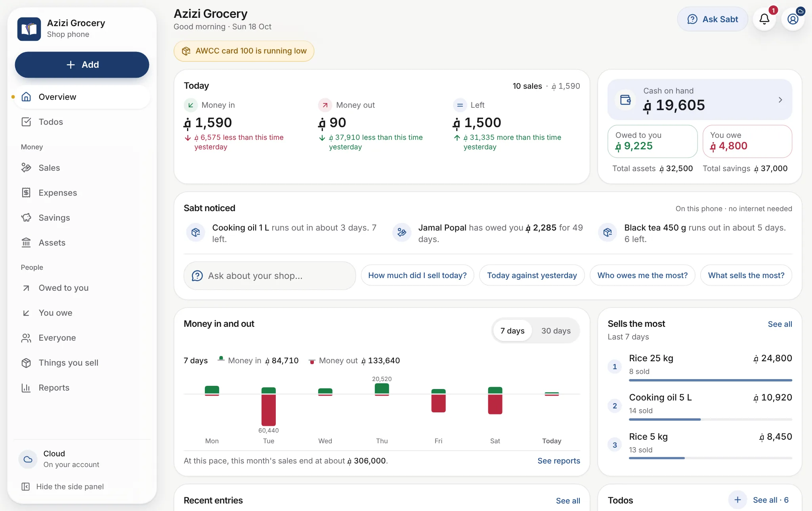Open Ask Sabt assistant
812x511 pixels.
tap(713, 19)
